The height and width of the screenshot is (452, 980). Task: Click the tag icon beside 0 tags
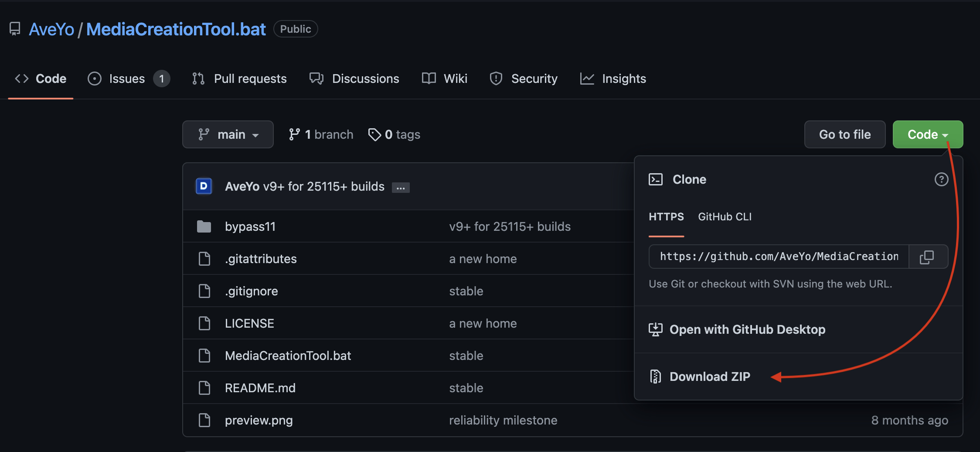374,134
